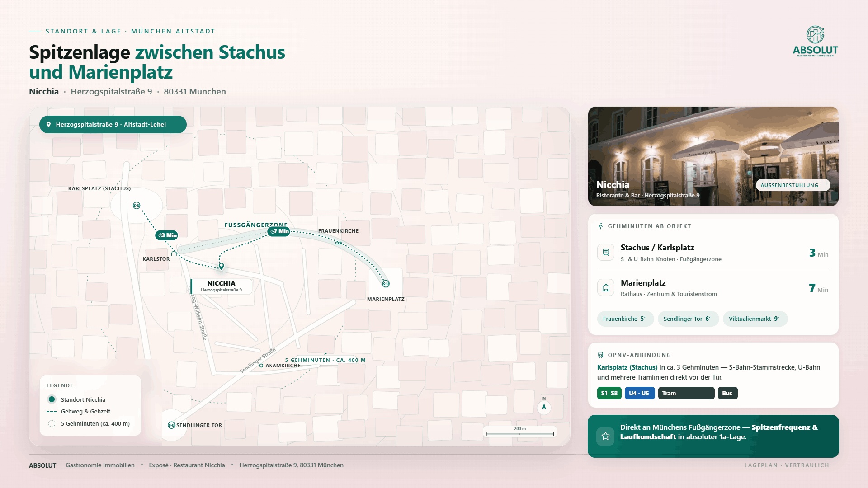
Task: Click the Tram transit badge
Action: 686,394
